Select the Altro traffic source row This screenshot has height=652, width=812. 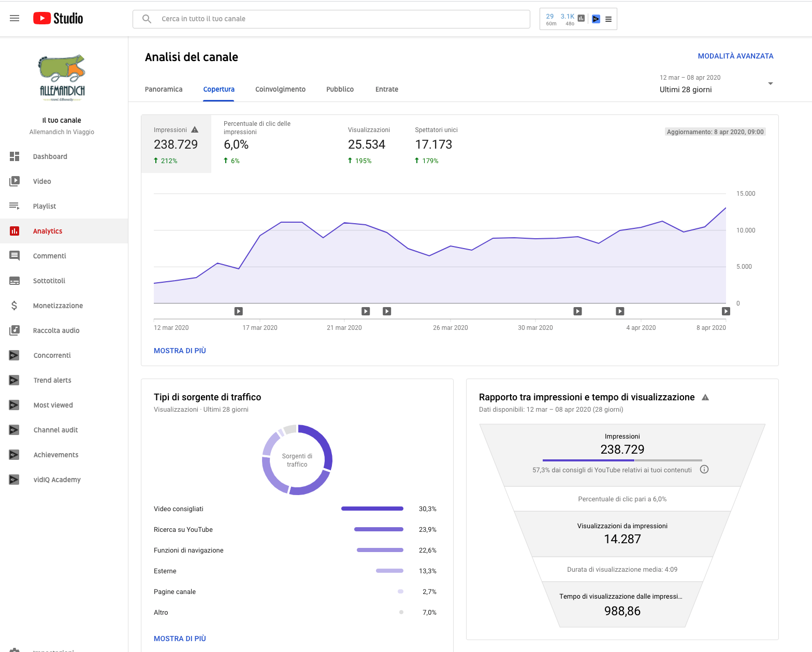point(295,612)
